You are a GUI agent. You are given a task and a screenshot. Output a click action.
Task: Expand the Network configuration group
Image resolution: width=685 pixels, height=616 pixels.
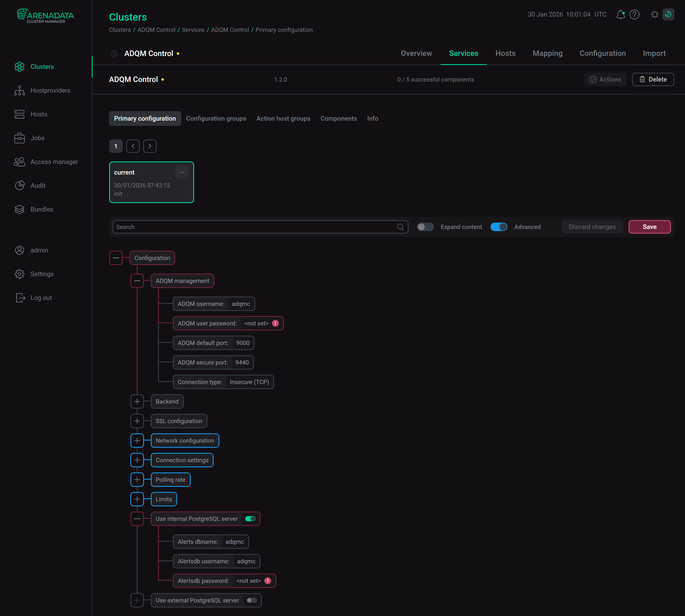tap(137, 440)
